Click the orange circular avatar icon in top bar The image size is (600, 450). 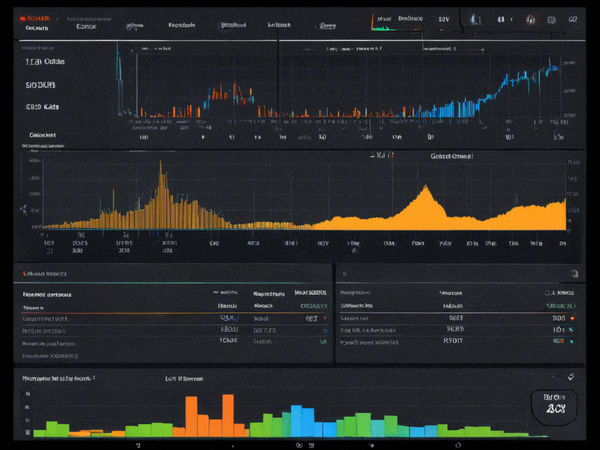click(530, 20)
